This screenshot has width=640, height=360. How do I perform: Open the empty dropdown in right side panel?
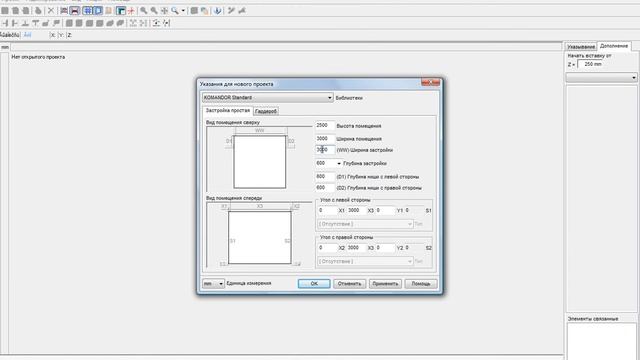tap(601, 78)
